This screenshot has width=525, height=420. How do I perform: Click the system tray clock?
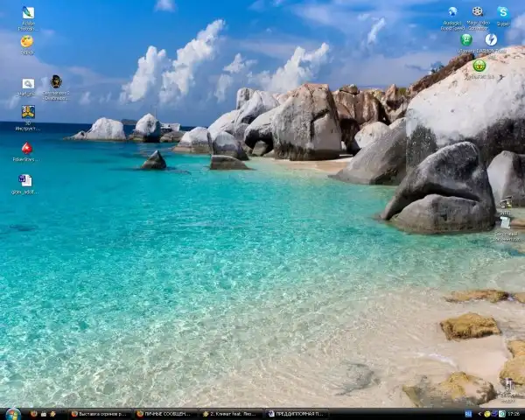coord(513,413)
